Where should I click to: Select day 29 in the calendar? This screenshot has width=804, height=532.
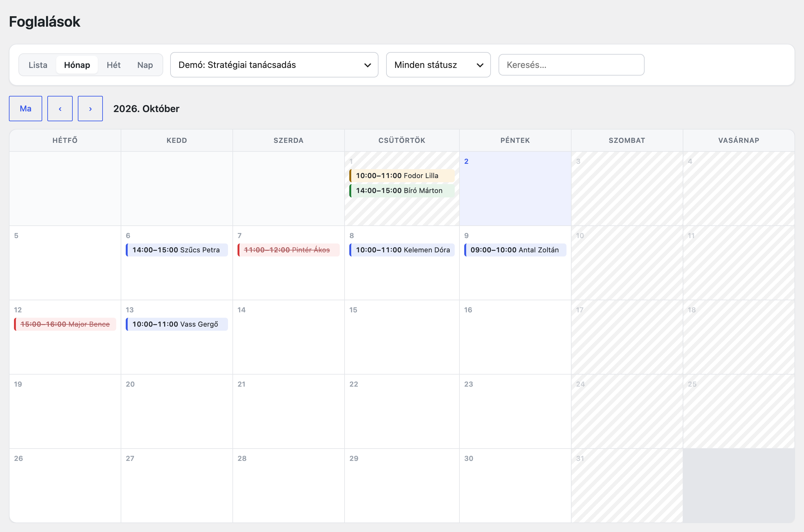(x=402, y=486)
